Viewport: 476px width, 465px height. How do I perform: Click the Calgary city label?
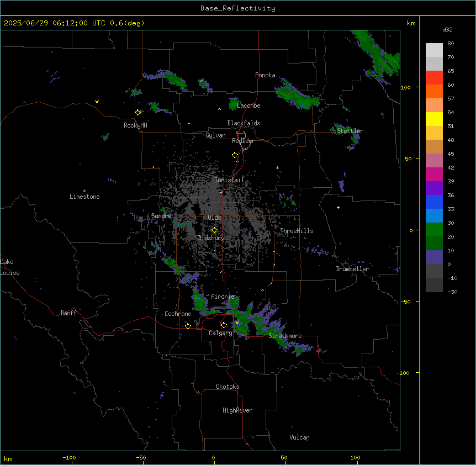(x=220, y=333)
